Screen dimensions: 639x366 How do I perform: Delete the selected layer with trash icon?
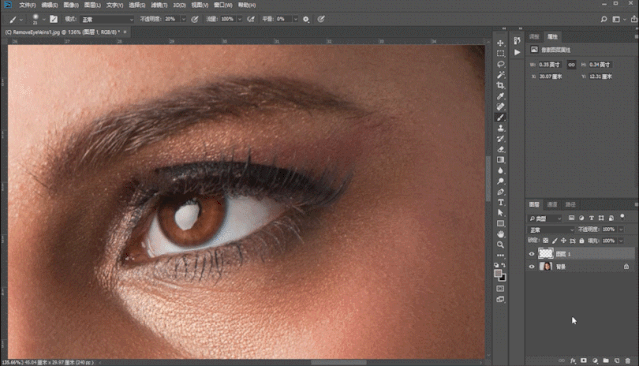pos(628,361)
